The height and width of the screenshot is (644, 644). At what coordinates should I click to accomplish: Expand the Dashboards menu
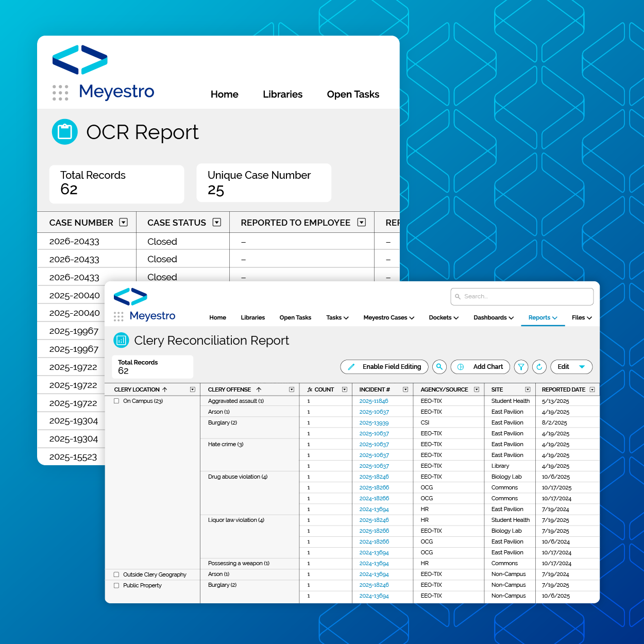(494, 317)
